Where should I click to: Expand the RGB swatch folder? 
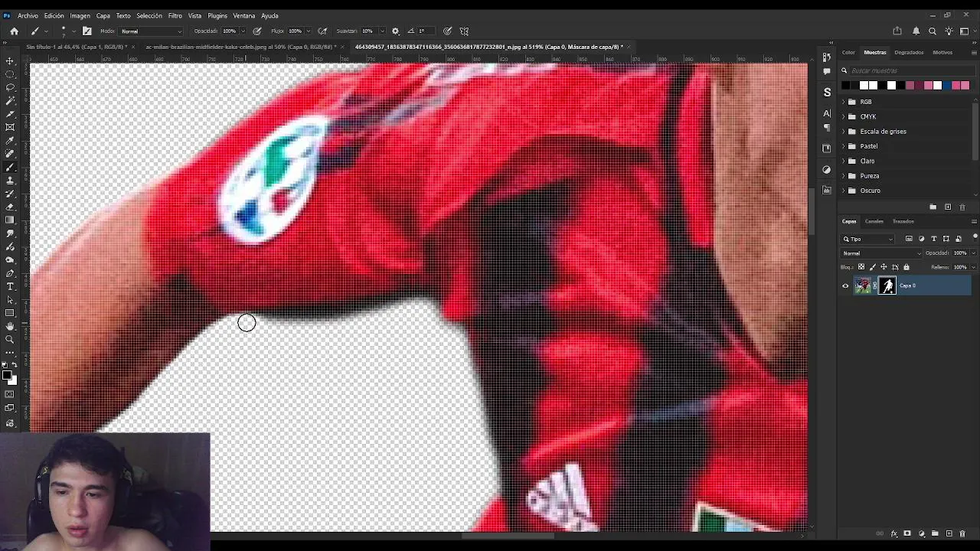[x=844, y=102]
